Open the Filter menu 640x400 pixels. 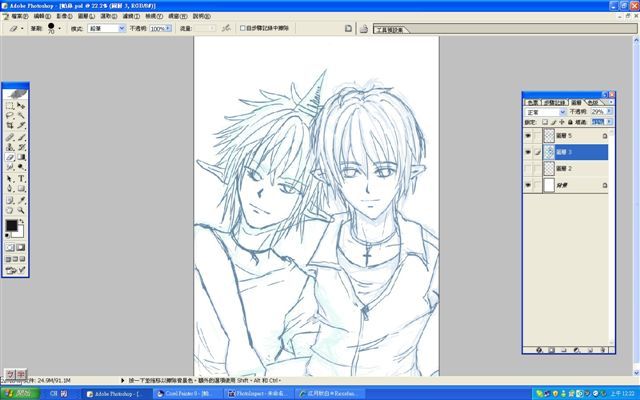[x=131, y=16]
